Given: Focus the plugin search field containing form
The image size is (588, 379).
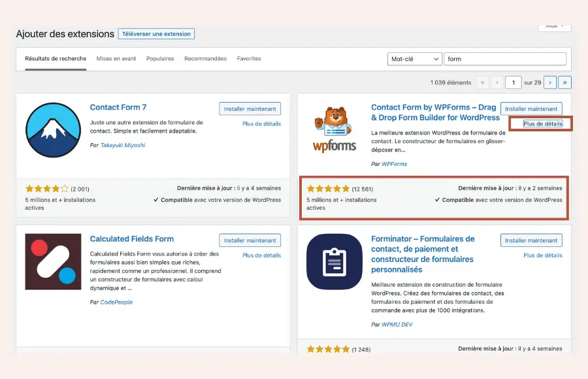Looking at the screenshot, I should pos(505,59).
